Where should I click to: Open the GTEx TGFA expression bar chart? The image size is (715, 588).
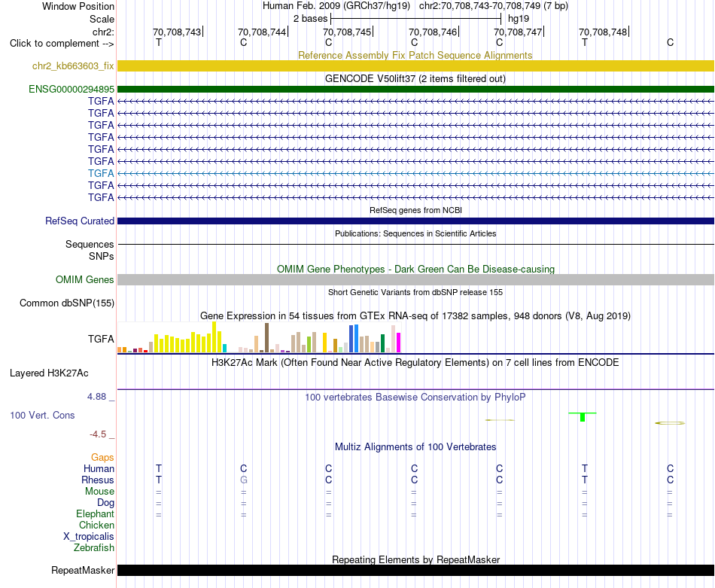point(259,337)
